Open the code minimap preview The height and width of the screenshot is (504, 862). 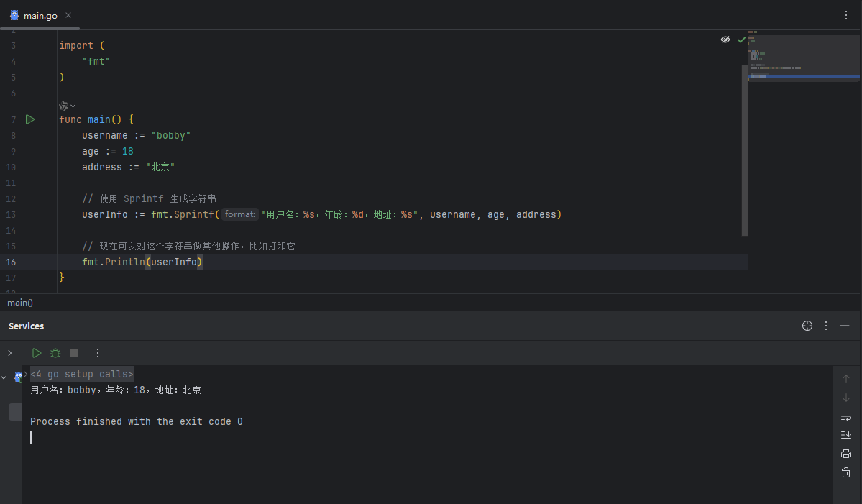pos(804,56)
